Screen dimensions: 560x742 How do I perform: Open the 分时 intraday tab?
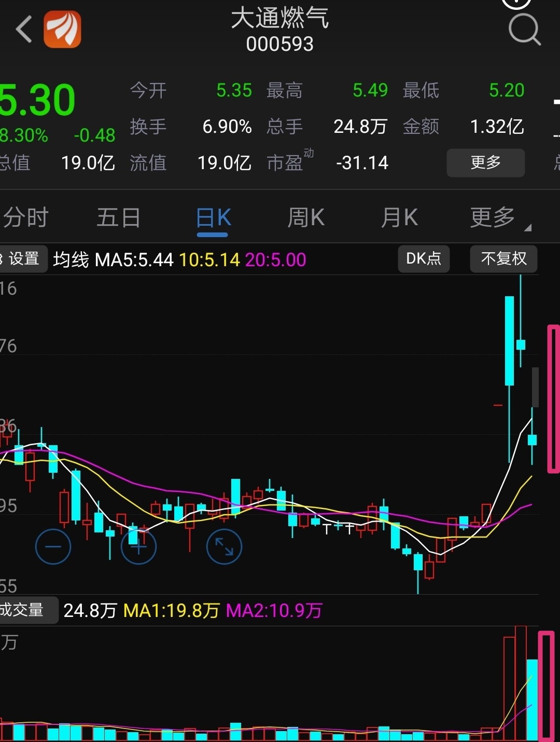26,217
